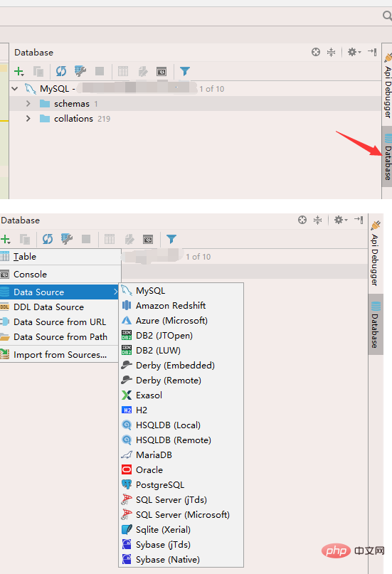Select MariaDB data source
Viewport: 392px width, 574px height.
click(x=181, y=455)
